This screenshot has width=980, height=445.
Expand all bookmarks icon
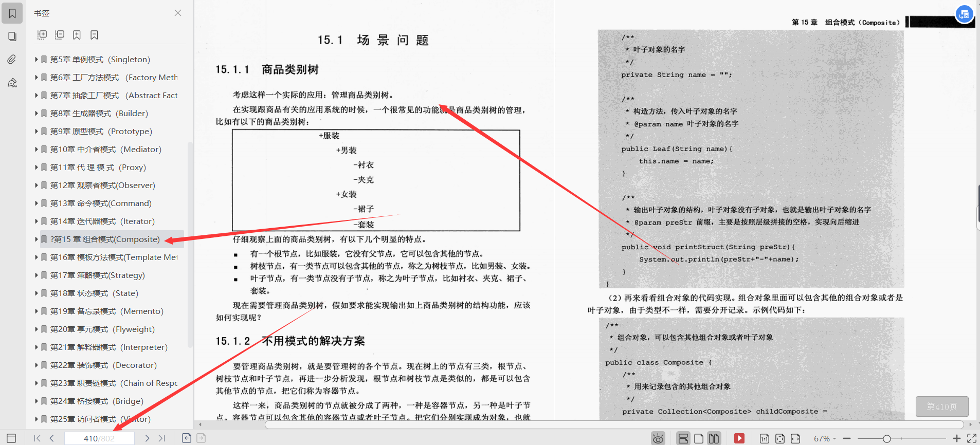[42, 35]
